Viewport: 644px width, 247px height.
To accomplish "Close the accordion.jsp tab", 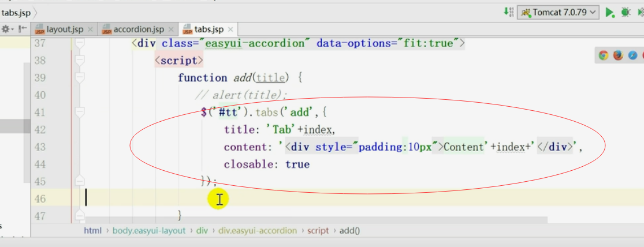I will pyautogui.click(x=172, y=29).
